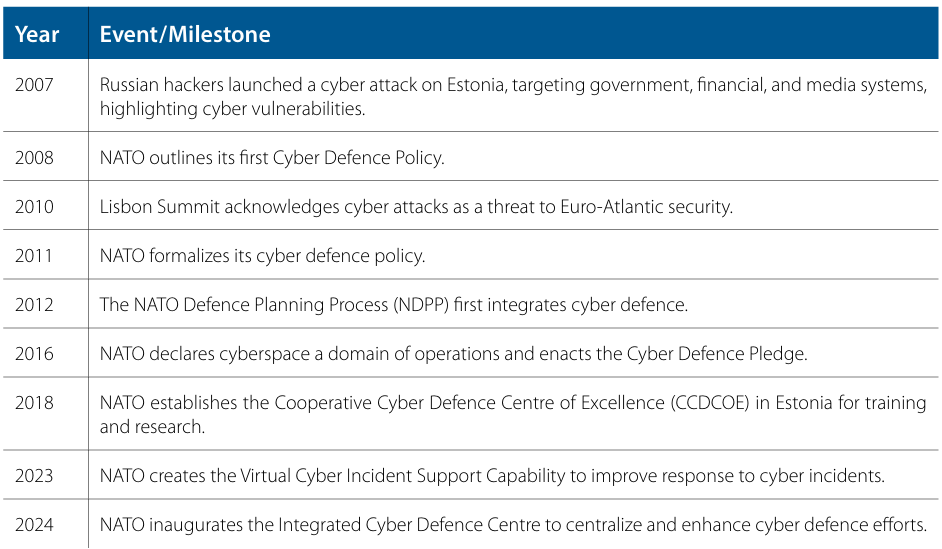
Task: Click the NATO Defence Planning Process entry
Action: coord(393,305)
